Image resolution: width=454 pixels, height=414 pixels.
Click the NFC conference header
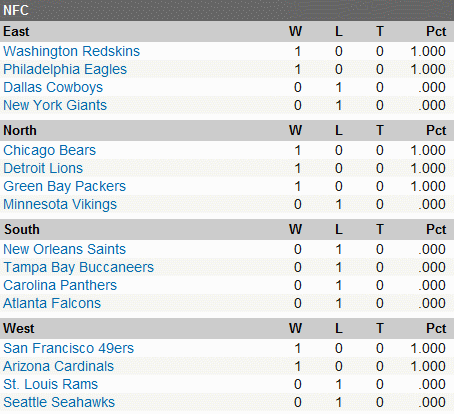(x=16, y=10)
